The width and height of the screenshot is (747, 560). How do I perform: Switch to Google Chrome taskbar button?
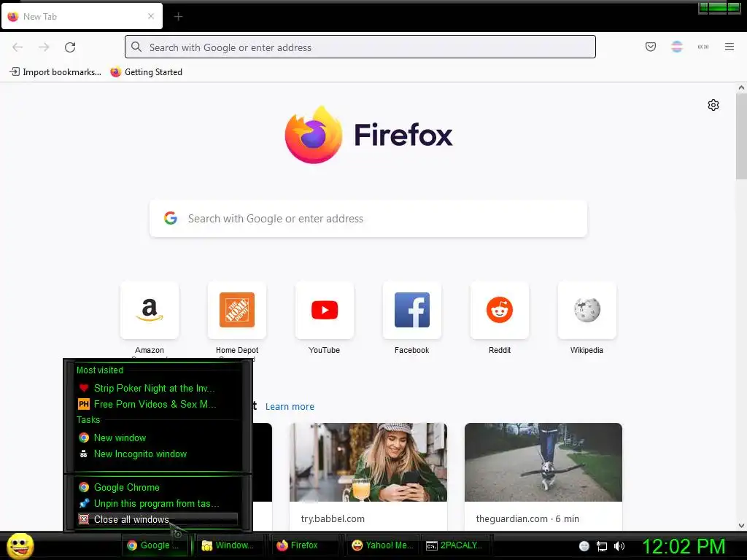(155, 545)
